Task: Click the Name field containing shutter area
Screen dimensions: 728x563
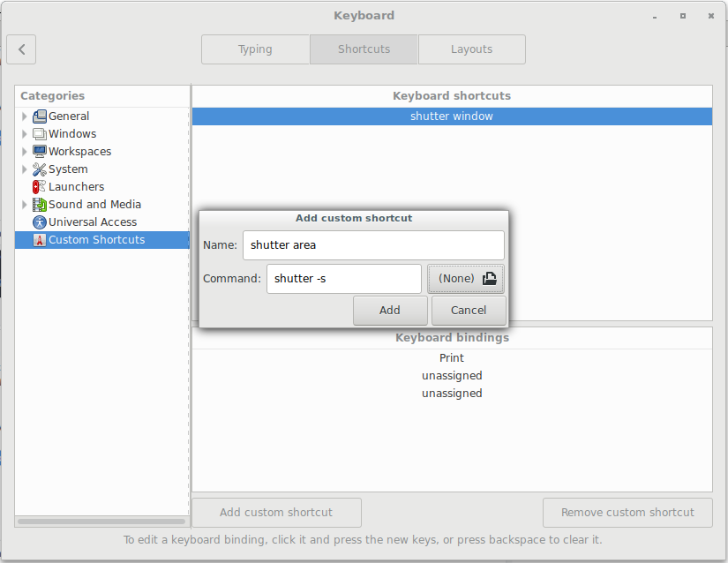Action: pyautogui.click(x=373, y=245)
